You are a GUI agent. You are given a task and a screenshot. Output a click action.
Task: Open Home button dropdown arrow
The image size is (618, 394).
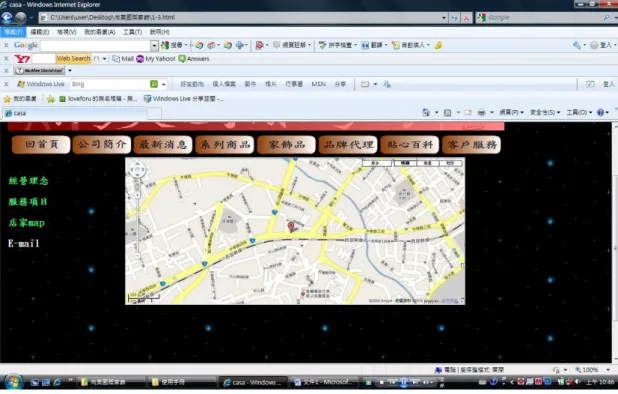[436, 113]
